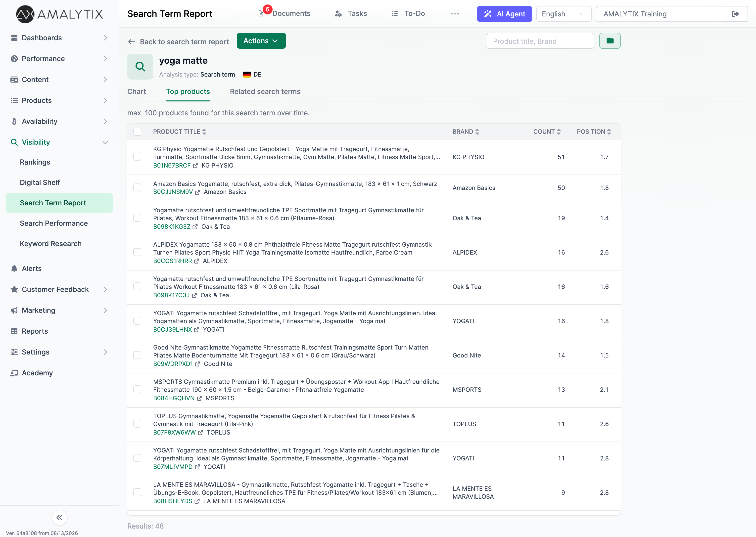Open external link for B0CGS1RHRR
The height and width of the screenshot is (537, 756).
click(197, 261)
